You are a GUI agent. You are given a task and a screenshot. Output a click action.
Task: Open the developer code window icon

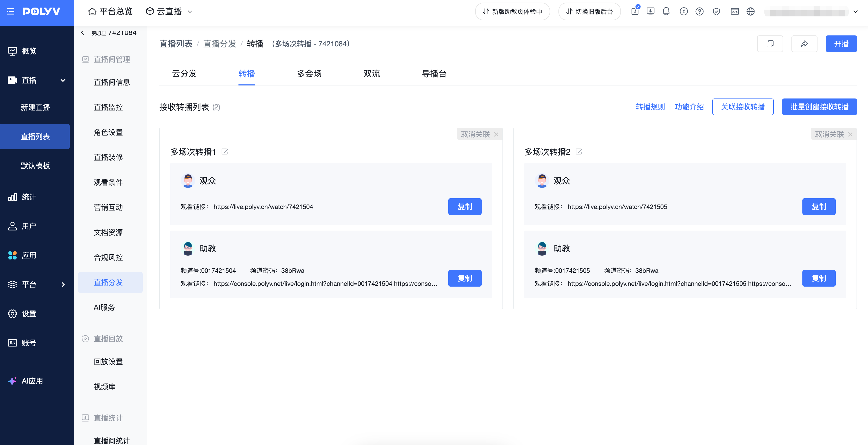click(x=734, y=11)
